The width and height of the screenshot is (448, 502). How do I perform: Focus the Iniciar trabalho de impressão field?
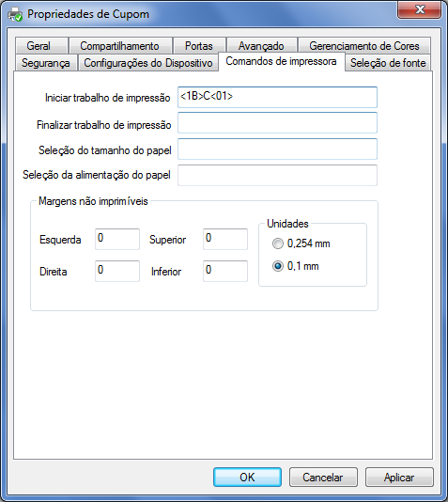click(277, 97)
